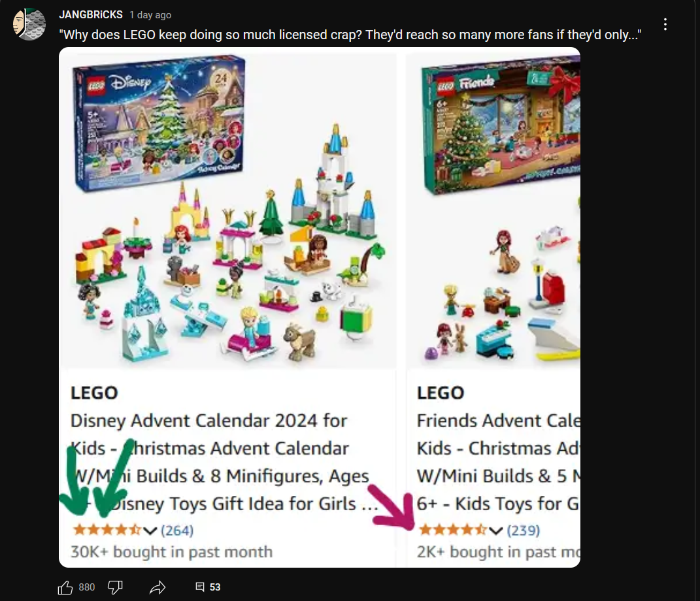Expand Friends calendar rating chevron
The width and height of the screenshot is (700, 601).
pos(495,530)
